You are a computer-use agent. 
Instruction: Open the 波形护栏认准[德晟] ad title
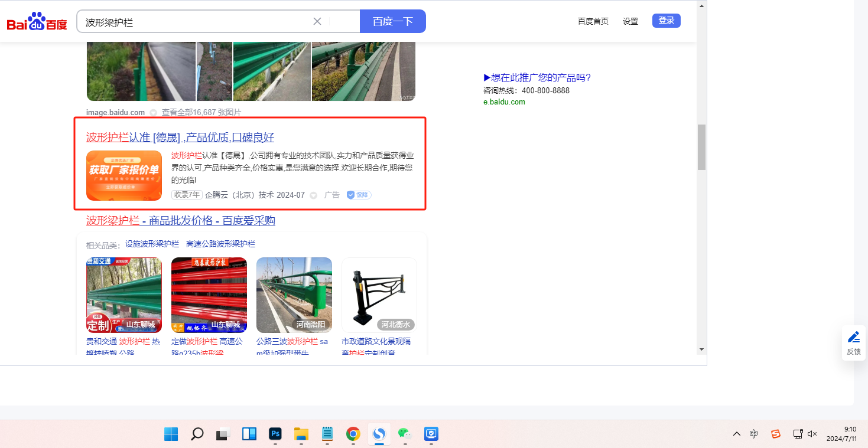click(x=180, y=138)
